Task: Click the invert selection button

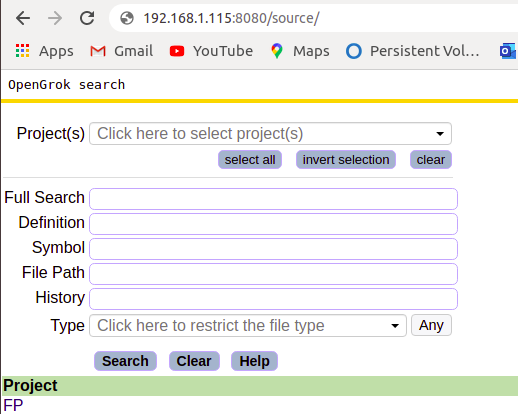Action: click(346, 160)
